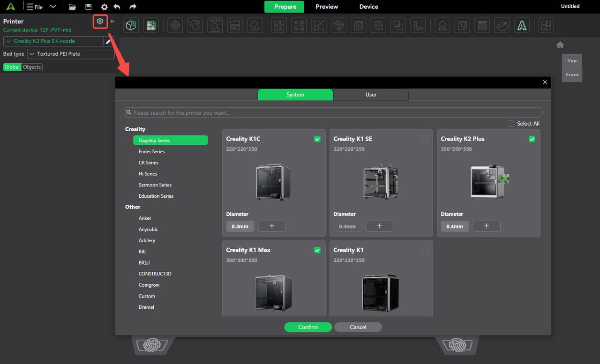
Task: Select the Rotate tool icon
Action: pos(195,26)
